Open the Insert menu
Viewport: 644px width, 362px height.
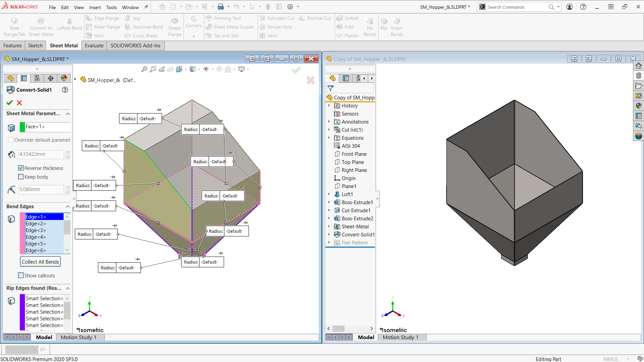(x=95, y=7)
